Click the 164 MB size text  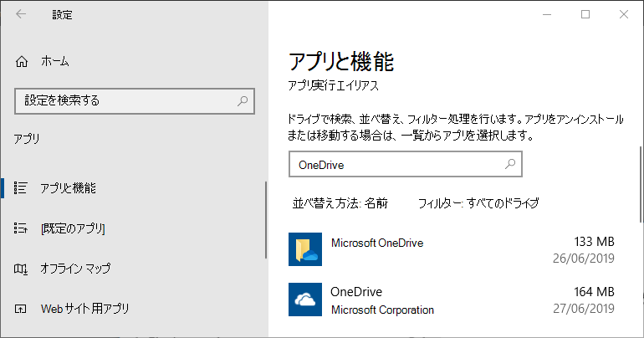tap(594, 292)
